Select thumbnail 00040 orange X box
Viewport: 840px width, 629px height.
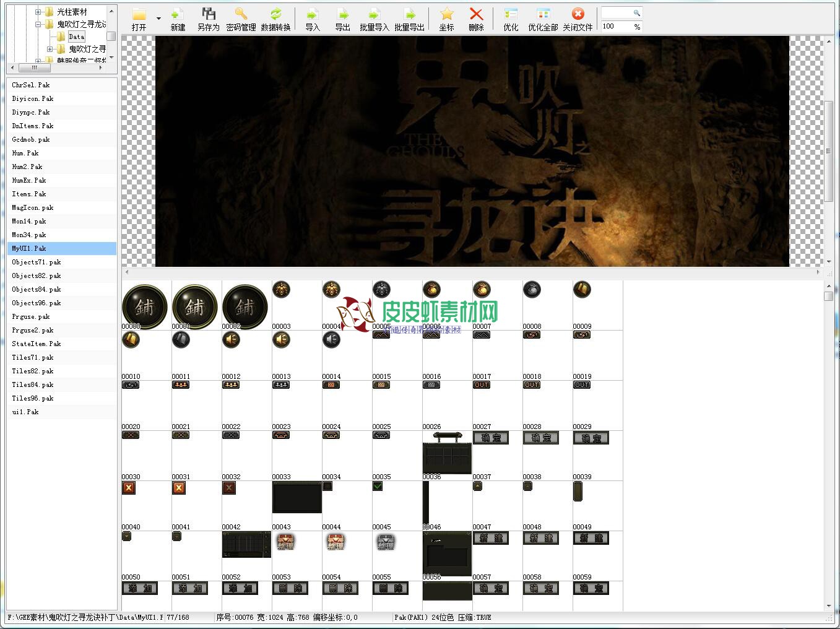click(129, 488)
